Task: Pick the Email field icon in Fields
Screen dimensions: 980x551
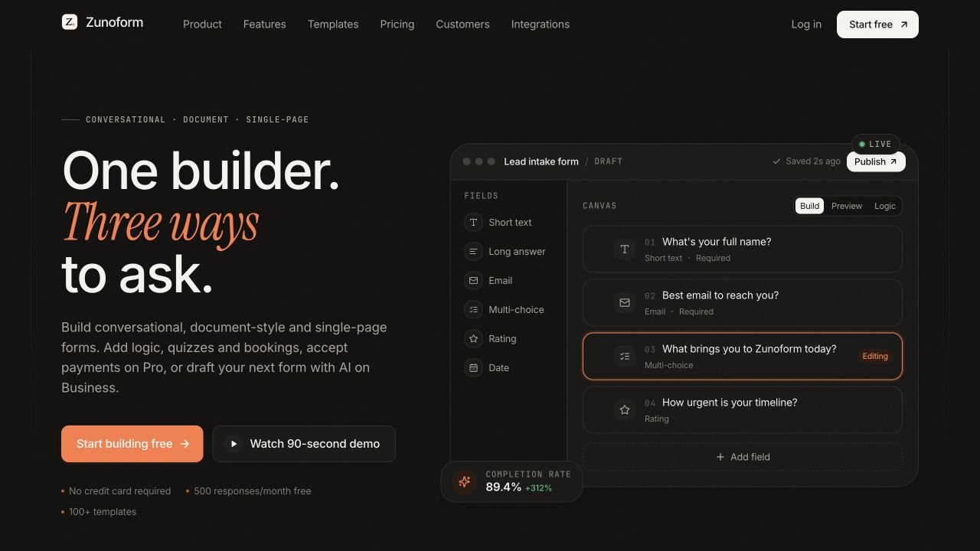Action: [x=473, y=281]
